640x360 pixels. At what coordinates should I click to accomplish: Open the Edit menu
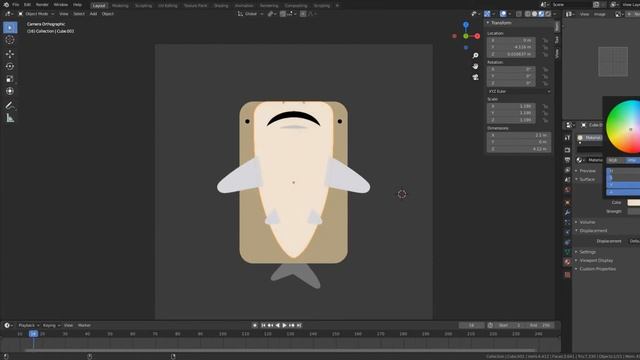[27, 4]
